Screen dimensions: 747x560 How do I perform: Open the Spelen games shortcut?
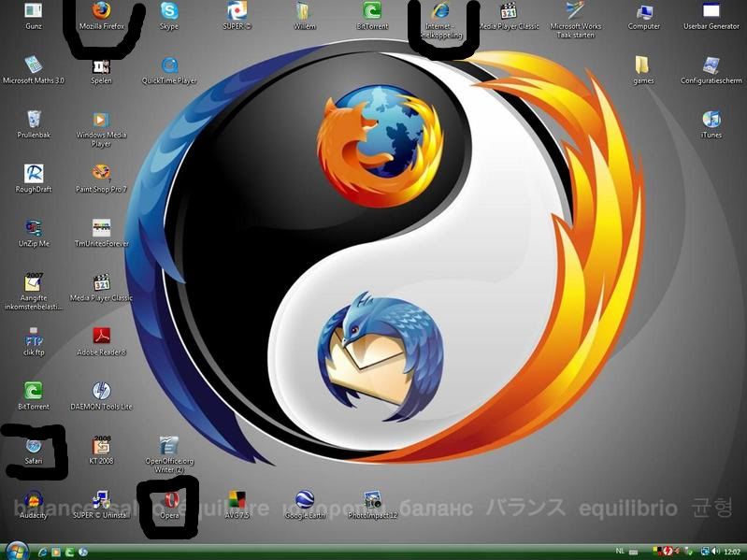102,71
